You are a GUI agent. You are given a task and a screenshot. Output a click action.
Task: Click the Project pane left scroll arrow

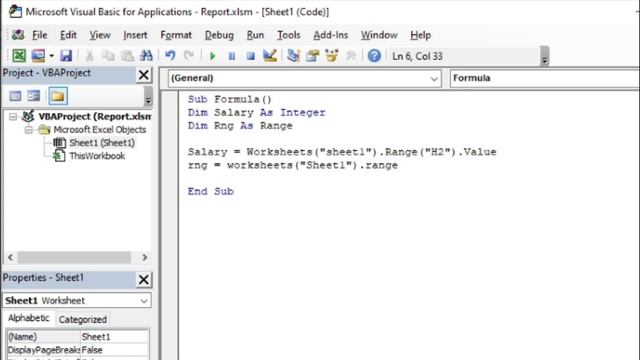(x=11, y=258)
